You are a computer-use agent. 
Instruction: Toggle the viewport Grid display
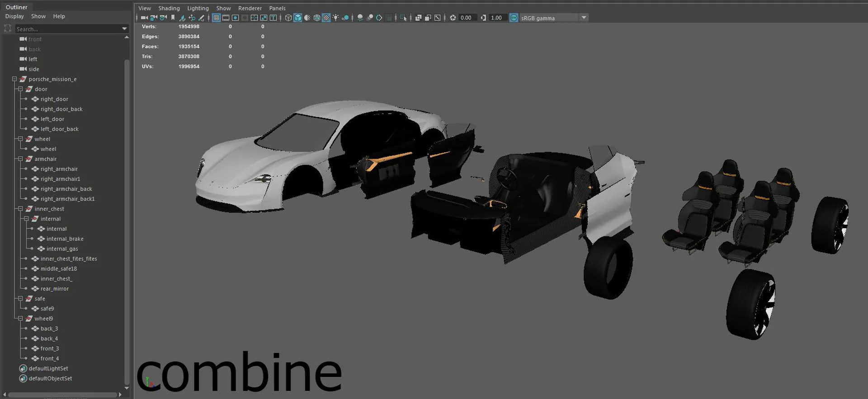216,18
